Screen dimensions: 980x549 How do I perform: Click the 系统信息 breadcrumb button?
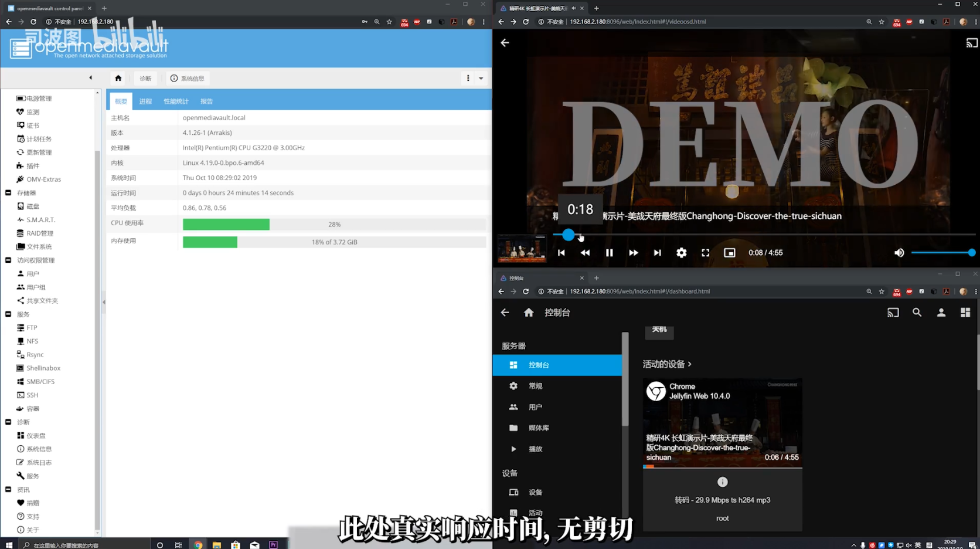coord(188,79)
